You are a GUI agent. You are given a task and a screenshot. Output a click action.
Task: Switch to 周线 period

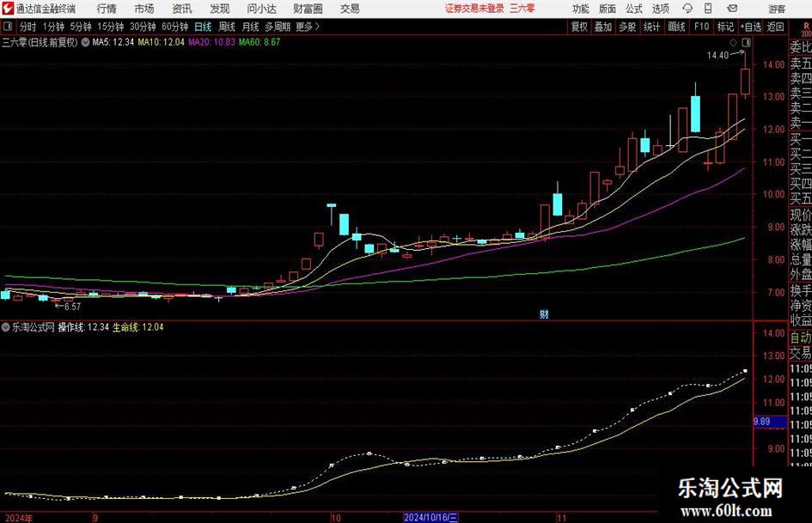[x=226, y=27]
